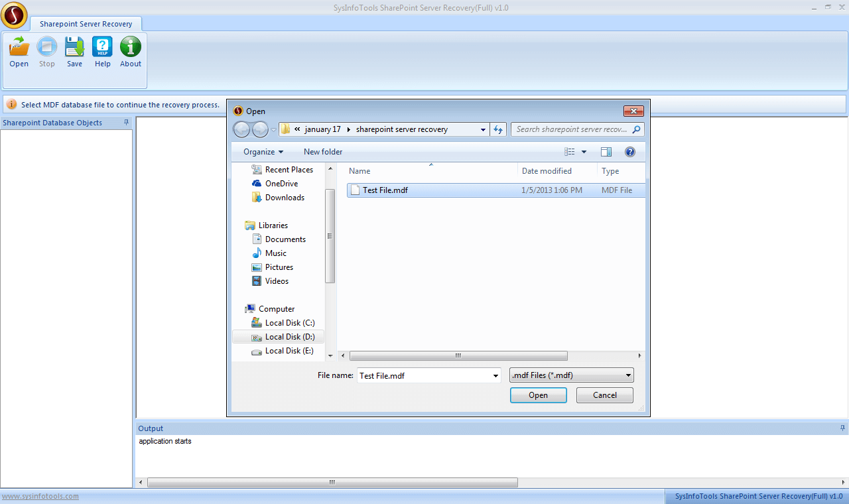
Task: Expand the File name history dropdown arrow
Action: [495, 376]
